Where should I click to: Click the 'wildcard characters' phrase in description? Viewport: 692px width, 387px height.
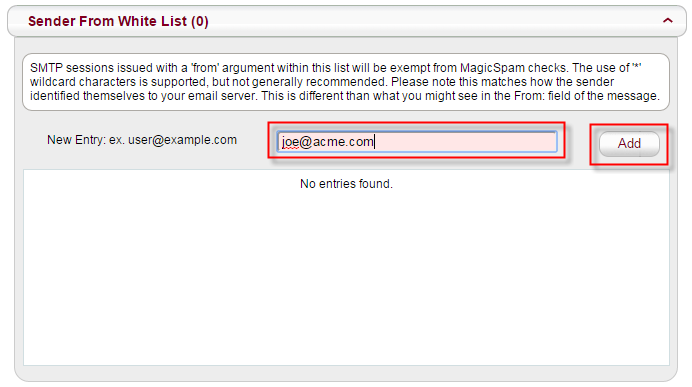tap(83, 82)
